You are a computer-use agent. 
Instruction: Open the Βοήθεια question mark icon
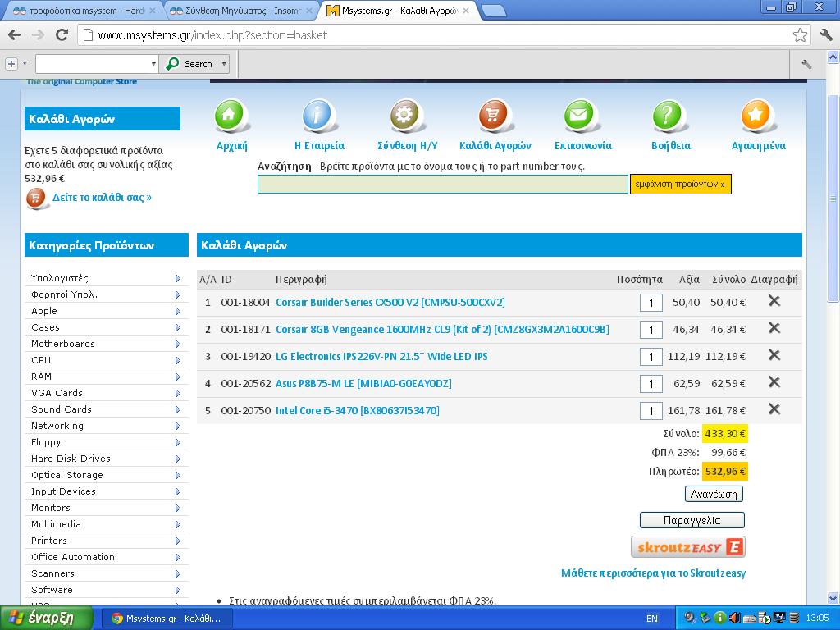point(668,116)
